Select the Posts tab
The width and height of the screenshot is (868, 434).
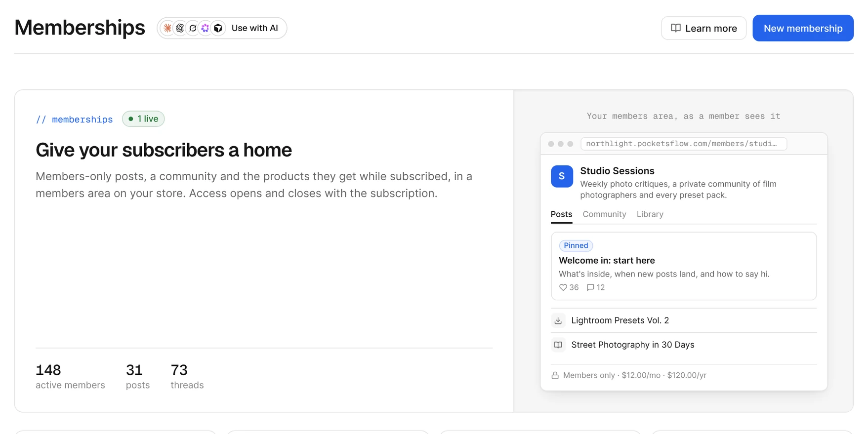click(x=561, y=214)
